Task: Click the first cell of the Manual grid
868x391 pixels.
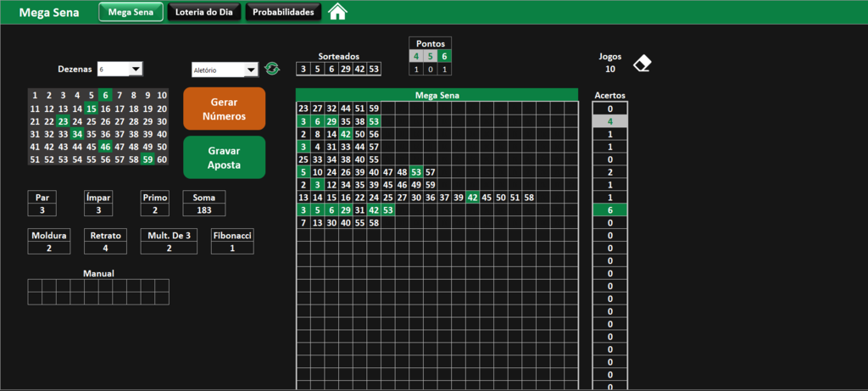Action: (35, 285)
